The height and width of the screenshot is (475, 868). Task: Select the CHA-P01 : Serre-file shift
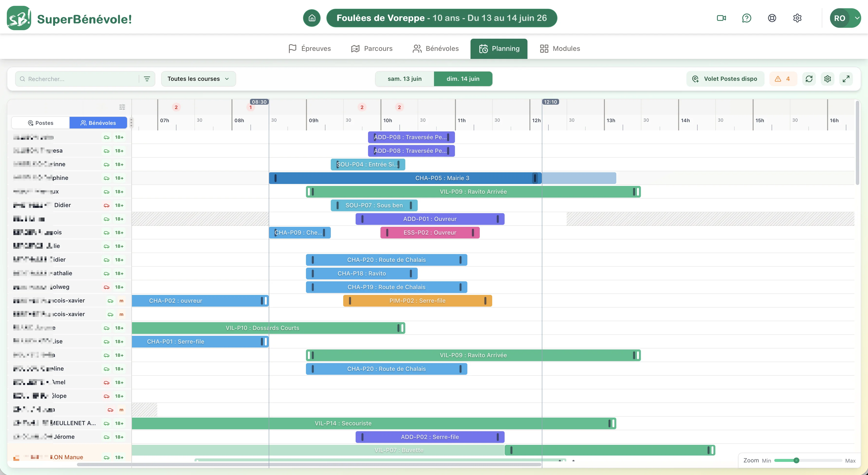200,342
